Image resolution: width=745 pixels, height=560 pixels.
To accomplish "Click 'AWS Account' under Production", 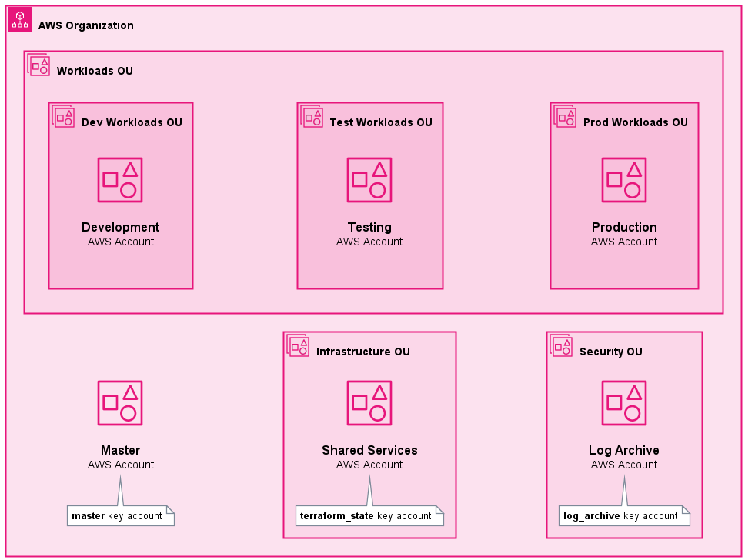I will pyautogui.click(x=624, y=242).
